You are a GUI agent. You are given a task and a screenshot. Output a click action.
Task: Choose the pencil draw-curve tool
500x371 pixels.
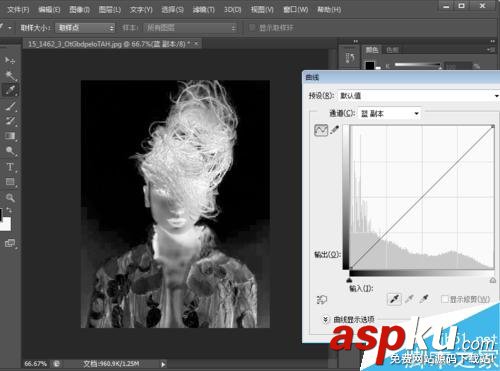click(x=335, y=130)
